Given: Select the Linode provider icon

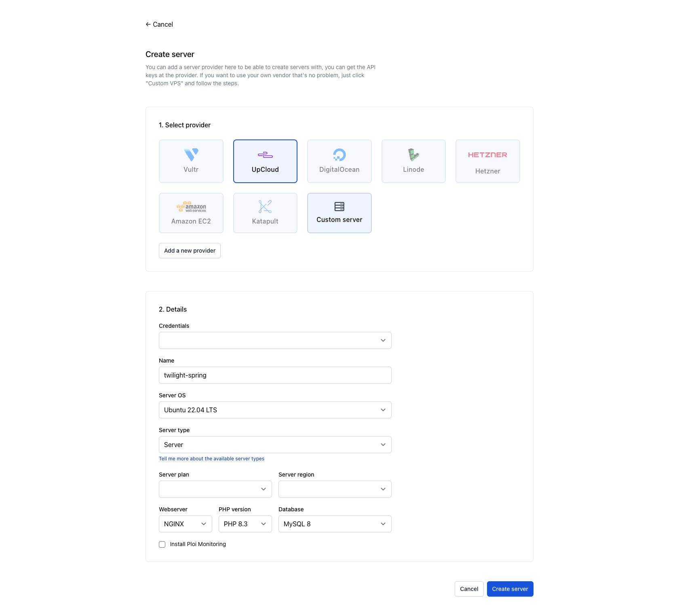Looking at the screenshot, I should coord(413,161).
